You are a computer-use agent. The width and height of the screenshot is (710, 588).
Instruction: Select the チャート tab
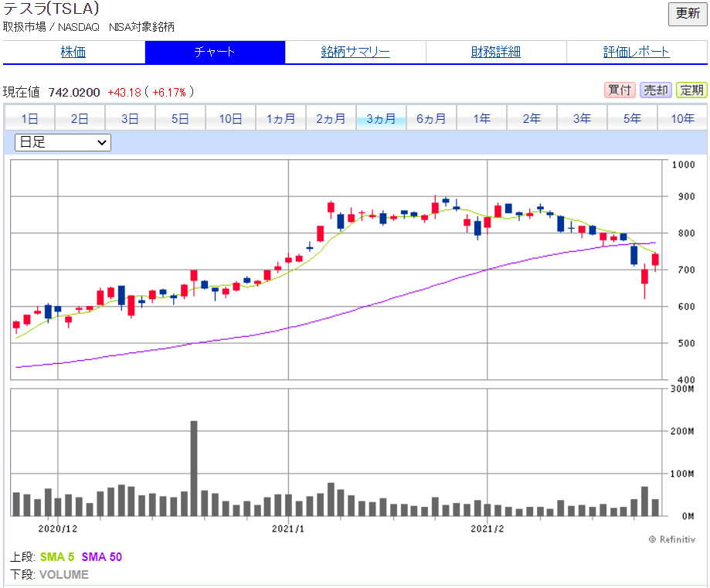[215, 52]
